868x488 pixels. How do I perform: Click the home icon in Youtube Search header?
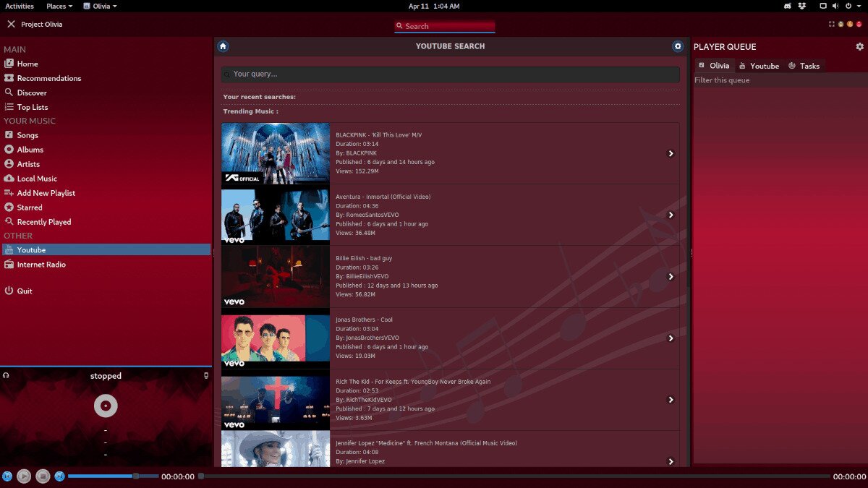[x=223, y=46]
